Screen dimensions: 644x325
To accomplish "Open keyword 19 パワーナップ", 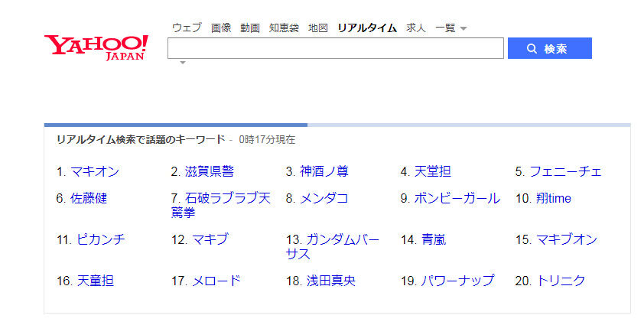I will pyautogui.click(x=458, y=281).
